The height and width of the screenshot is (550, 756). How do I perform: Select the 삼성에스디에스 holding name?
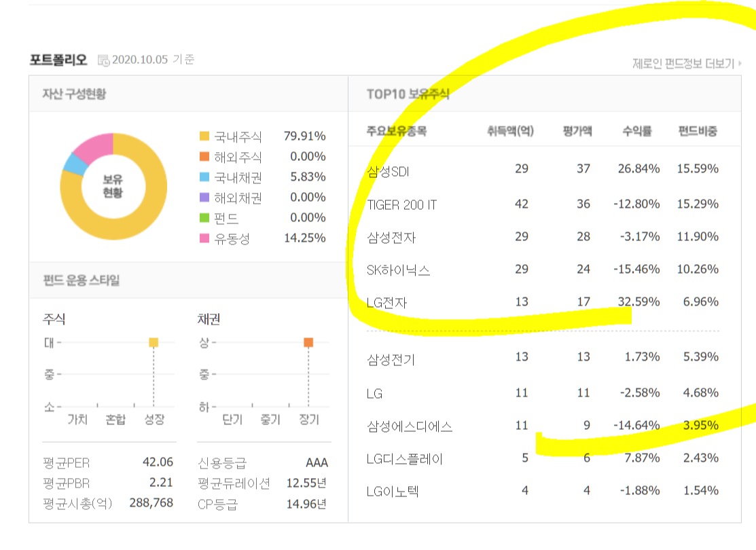click(410, 426)
